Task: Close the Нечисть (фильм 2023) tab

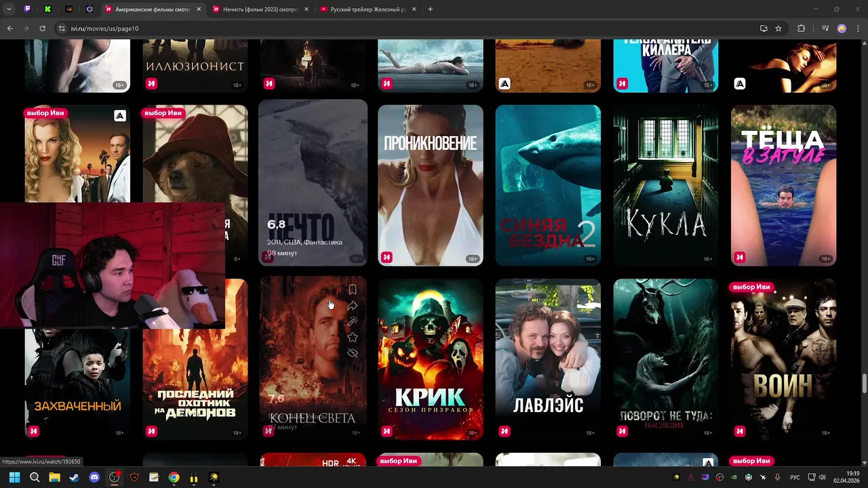Action: pos(307,9)
